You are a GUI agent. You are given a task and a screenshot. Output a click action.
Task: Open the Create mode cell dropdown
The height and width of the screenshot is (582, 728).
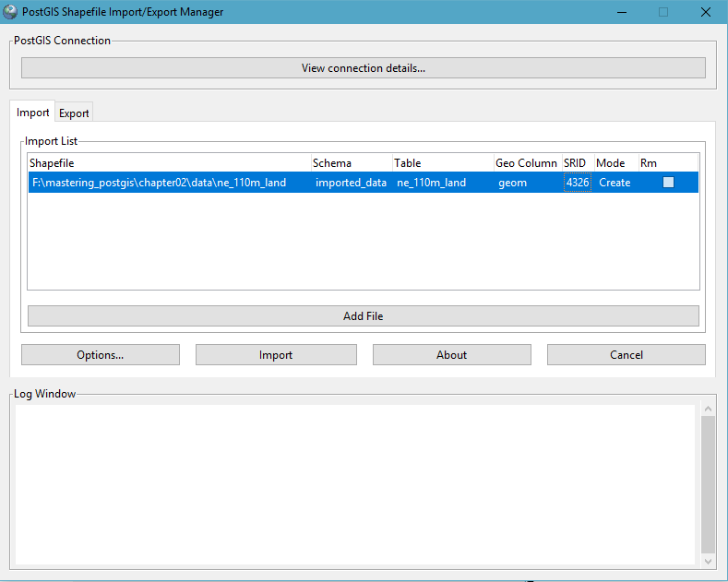(x=615, y=183)
